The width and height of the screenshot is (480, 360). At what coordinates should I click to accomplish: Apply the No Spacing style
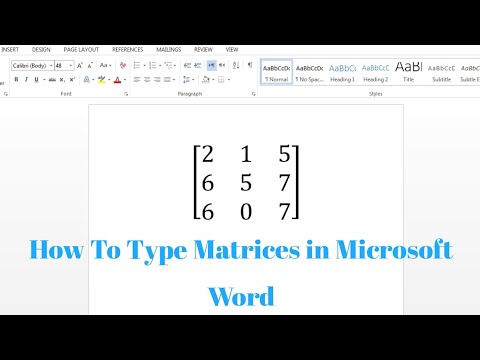click(x=309, y=72)
